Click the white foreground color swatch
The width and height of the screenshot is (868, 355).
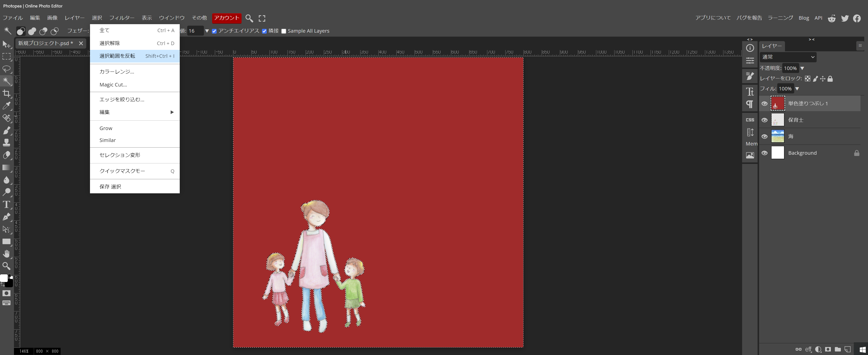coord(4,278)
